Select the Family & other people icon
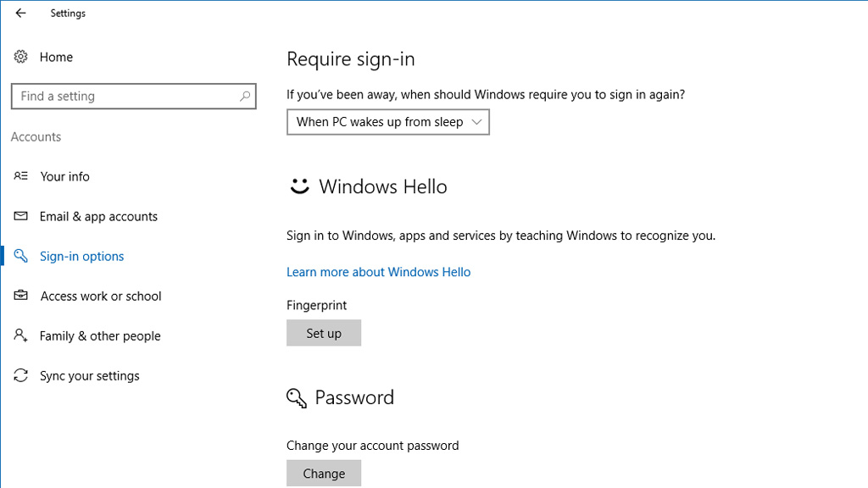868x488 pixels. 20,335
